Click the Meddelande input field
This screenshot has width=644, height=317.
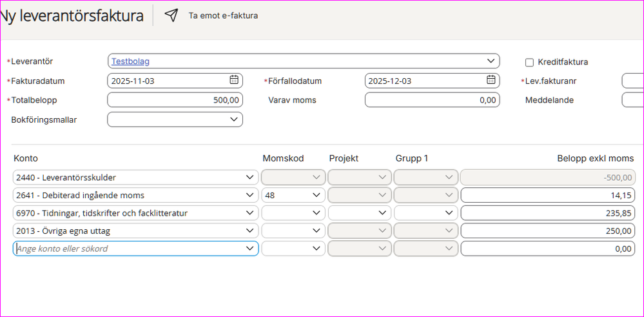coord(633,100)
